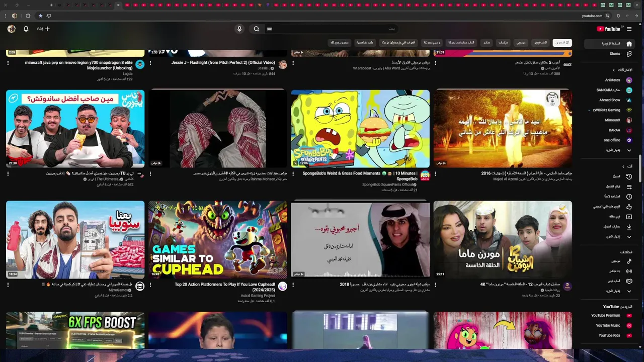
Task: Open the Watch later clock item in sidebar
Action: (x=629, y=197)
